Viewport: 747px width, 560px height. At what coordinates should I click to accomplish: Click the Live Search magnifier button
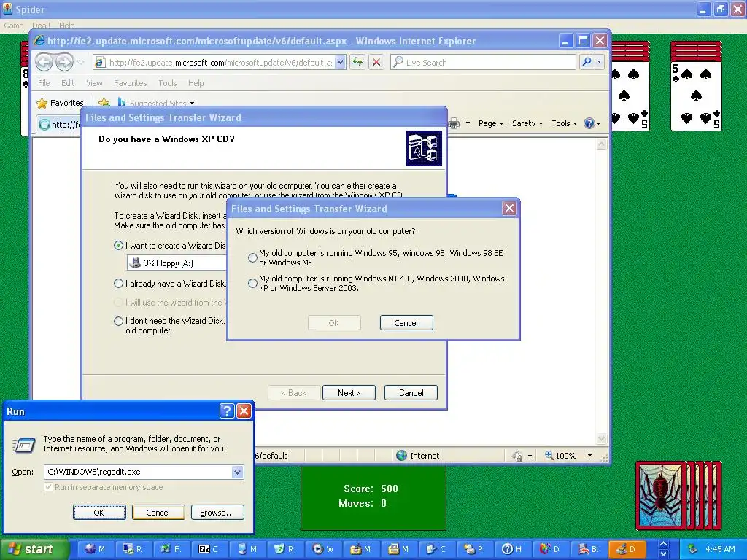tap(587, 62)
